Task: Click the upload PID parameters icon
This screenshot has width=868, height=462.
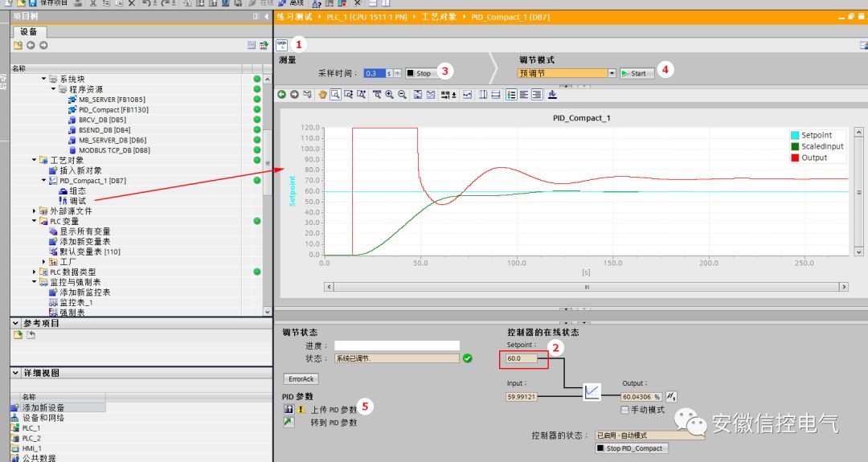Action: pos(288,409)
